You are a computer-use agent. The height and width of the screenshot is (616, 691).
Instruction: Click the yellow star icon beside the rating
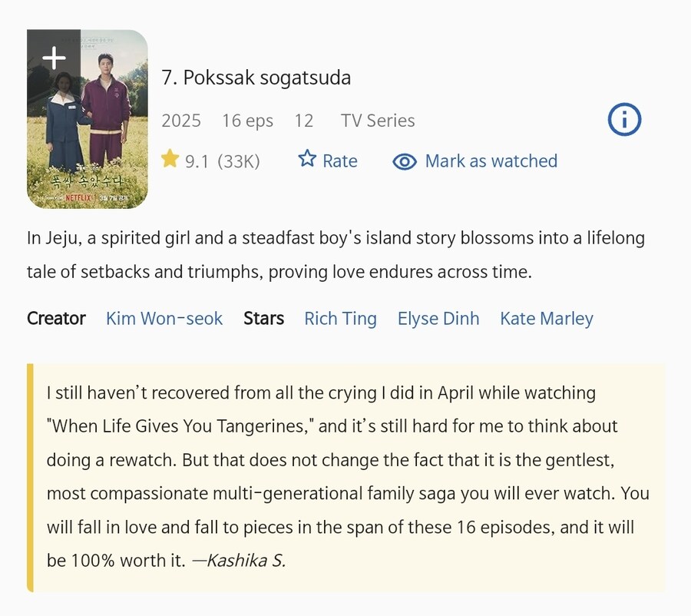pyautogui.click(x=172, y=160)
